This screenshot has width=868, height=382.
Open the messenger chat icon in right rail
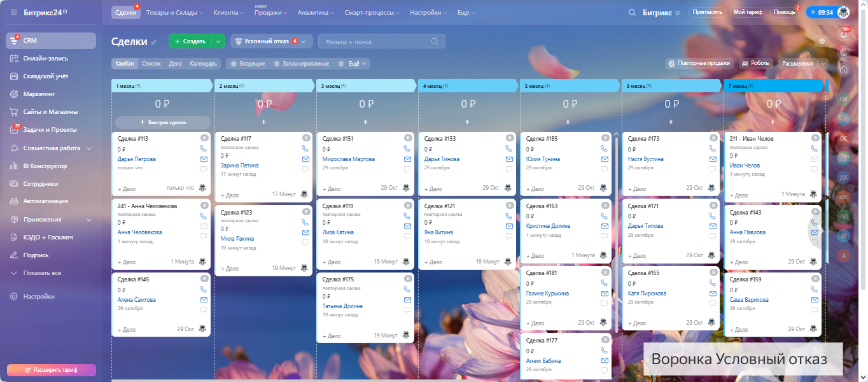click(844, 70)
